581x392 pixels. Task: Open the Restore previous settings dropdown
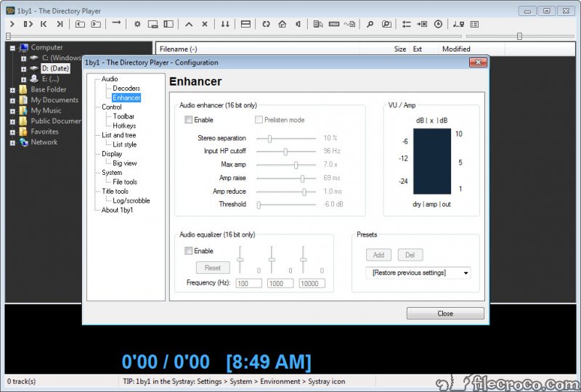[x=418, y=273]
